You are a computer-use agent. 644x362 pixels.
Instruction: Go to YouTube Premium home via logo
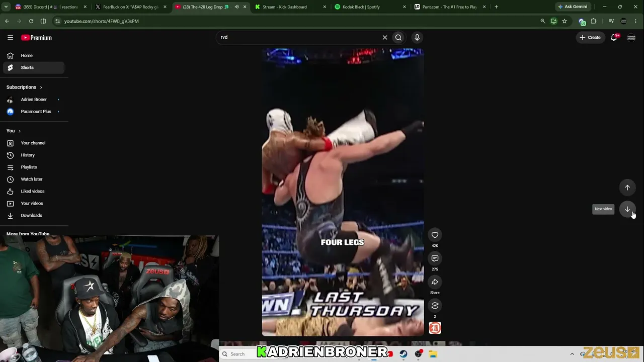pos(36,38)
